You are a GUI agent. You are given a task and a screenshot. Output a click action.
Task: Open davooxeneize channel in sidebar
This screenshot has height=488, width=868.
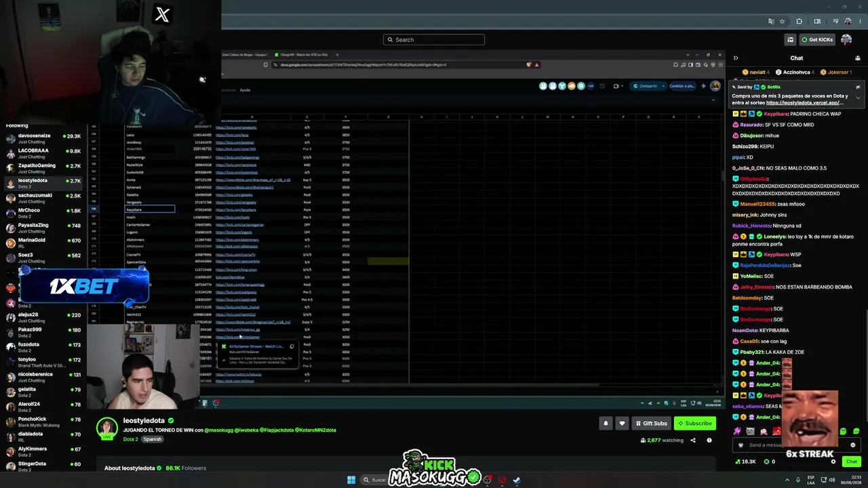click(43, 138)
